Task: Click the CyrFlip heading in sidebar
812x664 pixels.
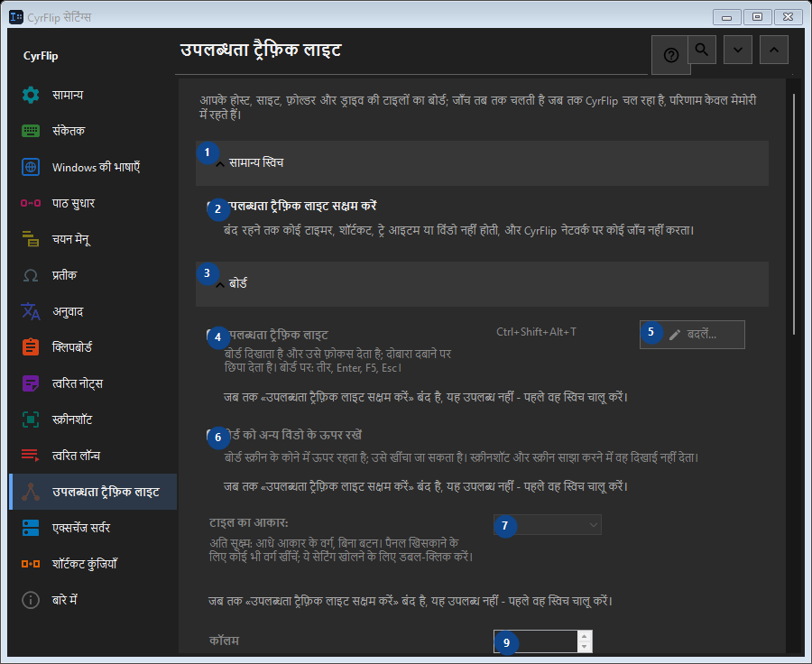Action: pos(41,56)
